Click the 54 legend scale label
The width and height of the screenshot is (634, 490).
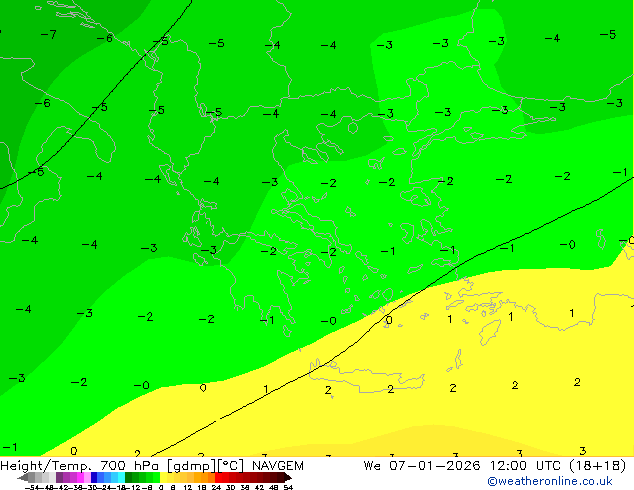coord(288,487)
